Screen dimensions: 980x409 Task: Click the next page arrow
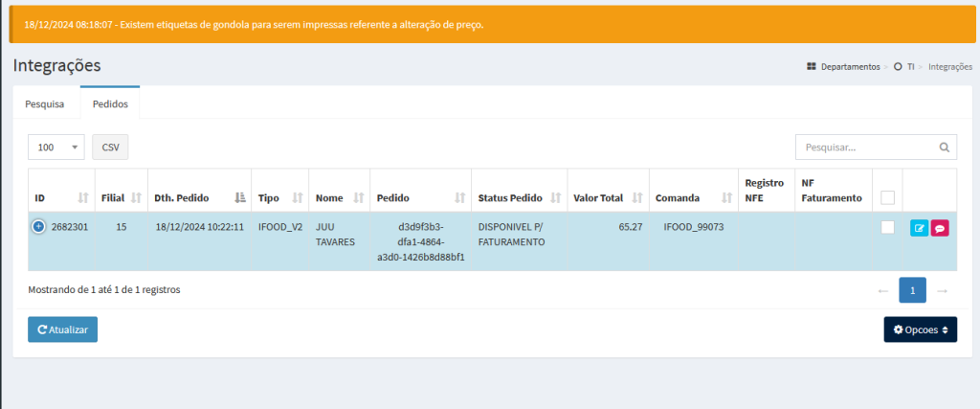point(943,291)
